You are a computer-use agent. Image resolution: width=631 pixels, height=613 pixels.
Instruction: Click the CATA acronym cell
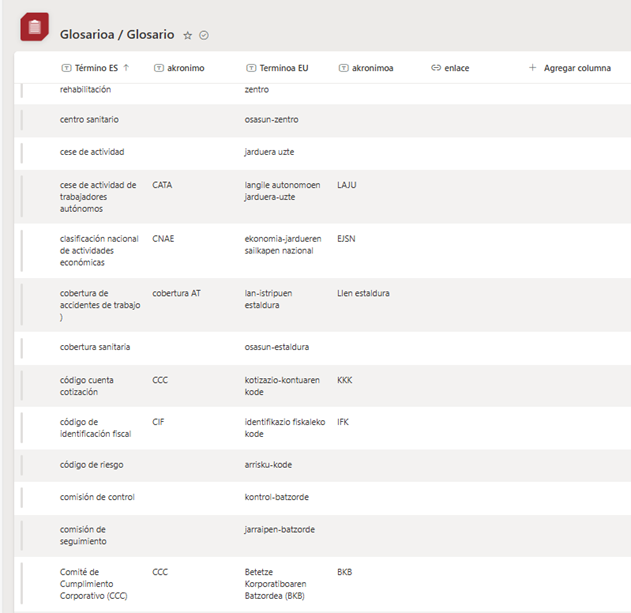pos(163,185)
